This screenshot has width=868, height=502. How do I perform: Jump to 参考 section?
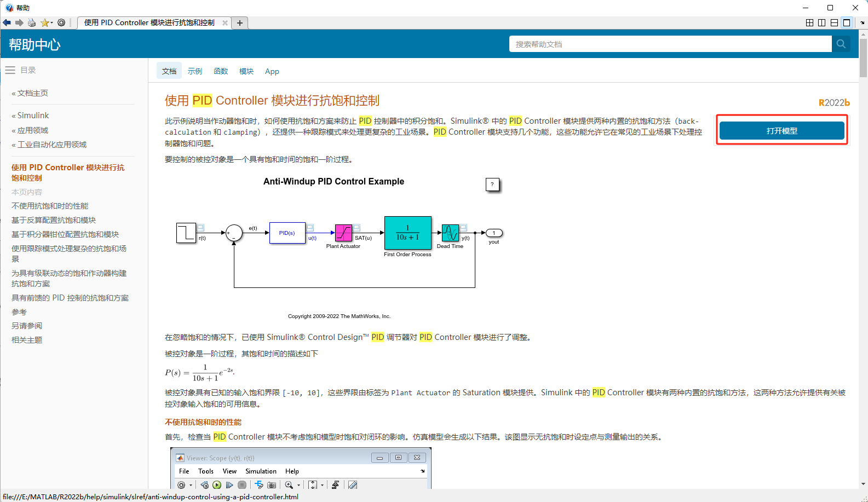[19, 312]
